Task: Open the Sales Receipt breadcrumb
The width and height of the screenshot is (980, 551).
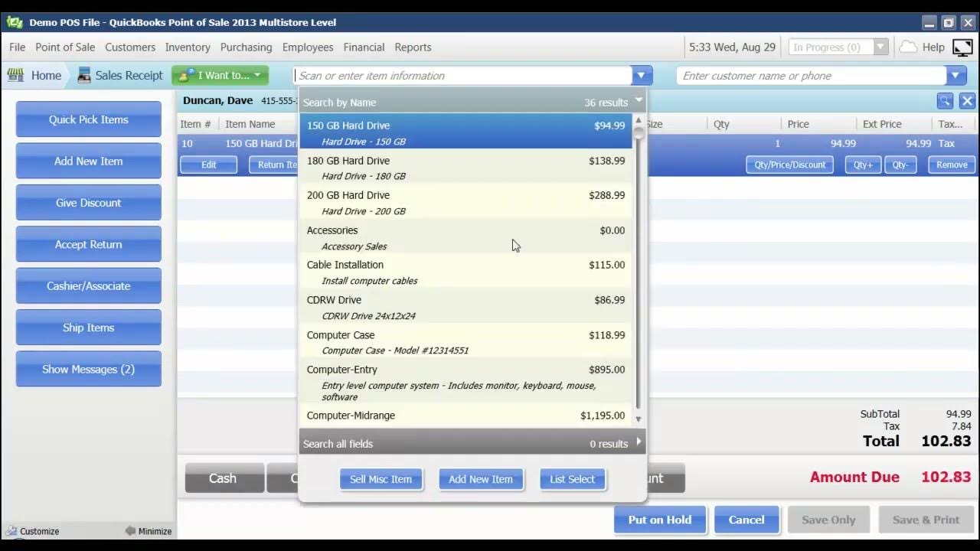Action: pyautogui.click(x=120, y=75)
